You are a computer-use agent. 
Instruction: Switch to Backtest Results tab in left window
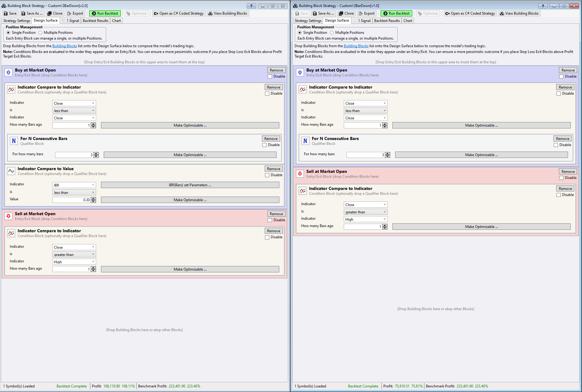coord(95,21)
